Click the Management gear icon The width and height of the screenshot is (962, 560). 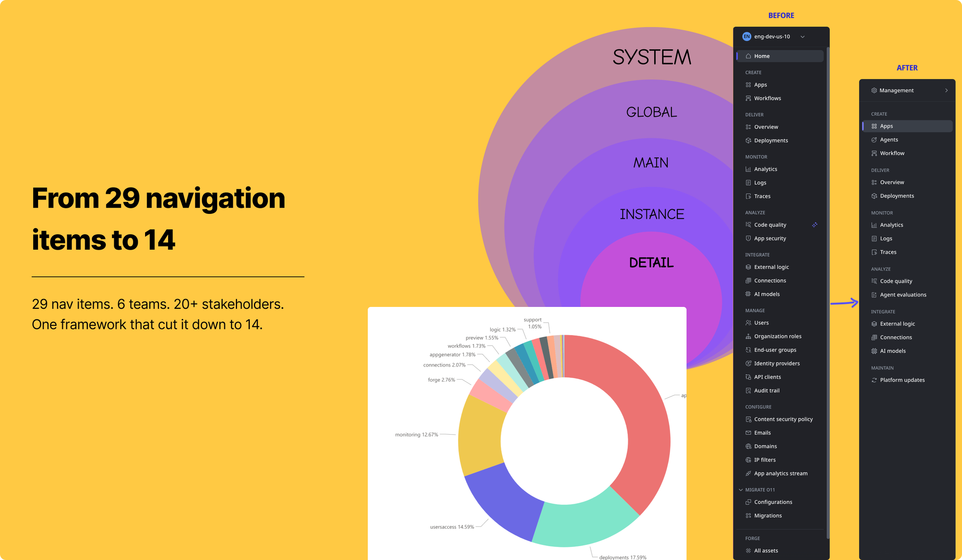click(x=874, y=90)
